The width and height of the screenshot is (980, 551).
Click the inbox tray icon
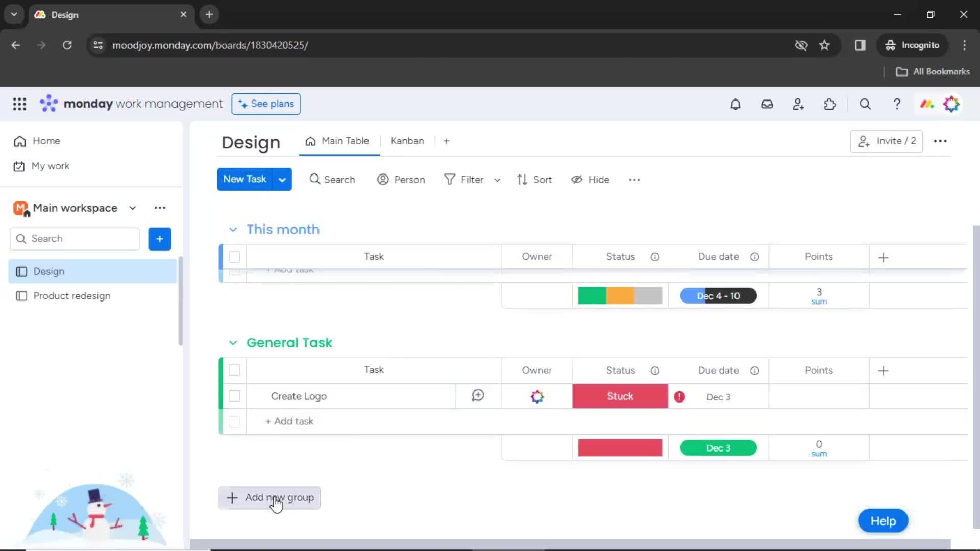click(767, 104)
